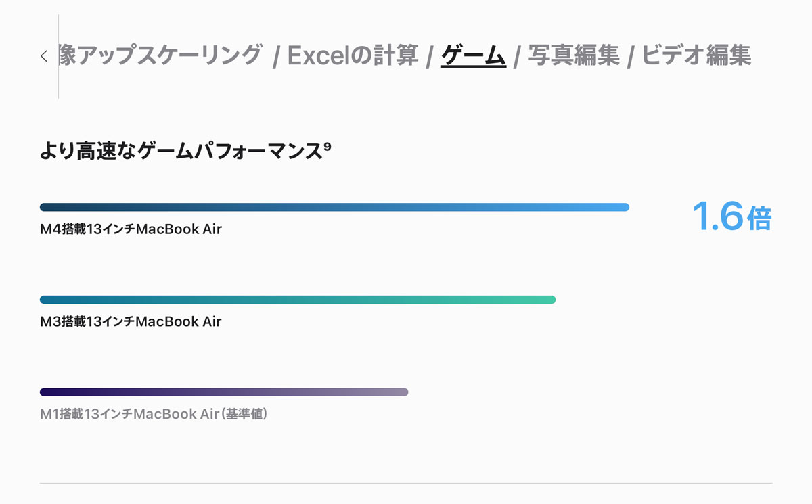Select the underlined ゲーム tab
Screen dimensions: 812x504
click(x=473, y=55)
